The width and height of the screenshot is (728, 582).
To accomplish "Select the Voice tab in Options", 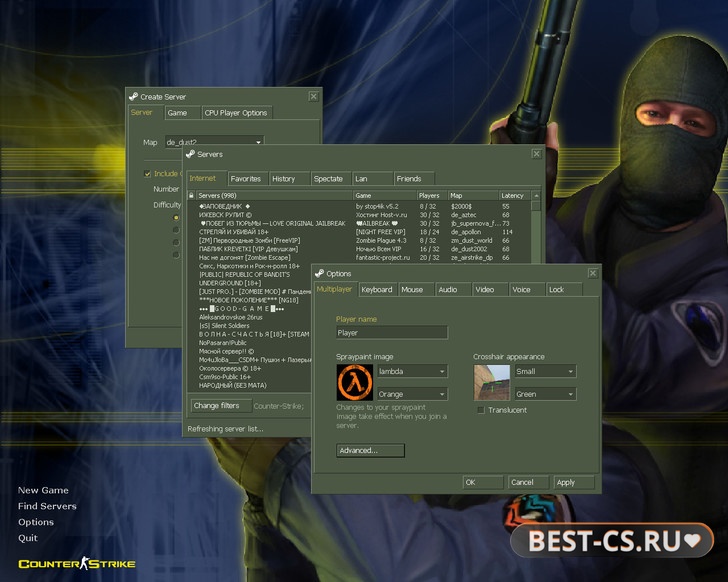I will click(526, 290).
